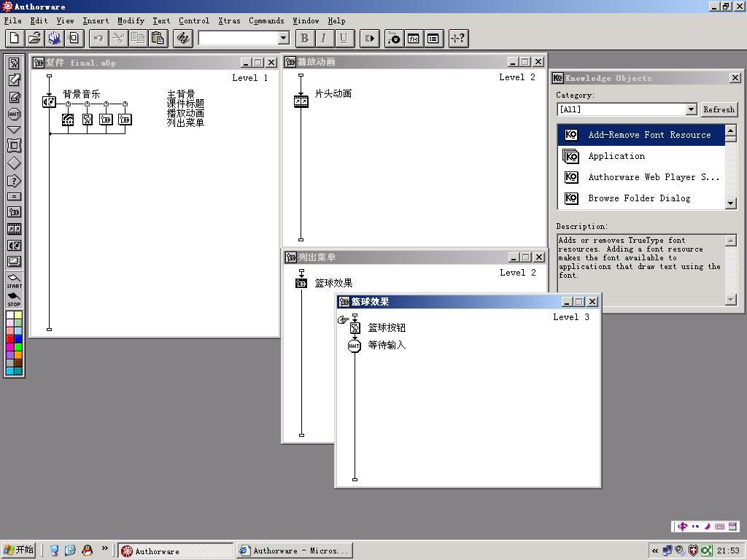Click the Refresh button in Knowledge Objects
Viewport: 747px width, 560px height.
(719, 109)
